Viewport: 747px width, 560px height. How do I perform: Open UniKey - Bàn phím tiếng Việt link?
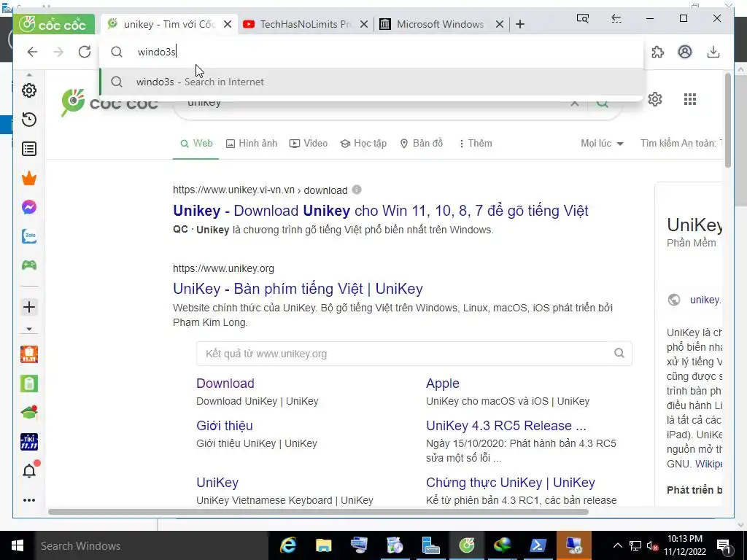[298, 289]
